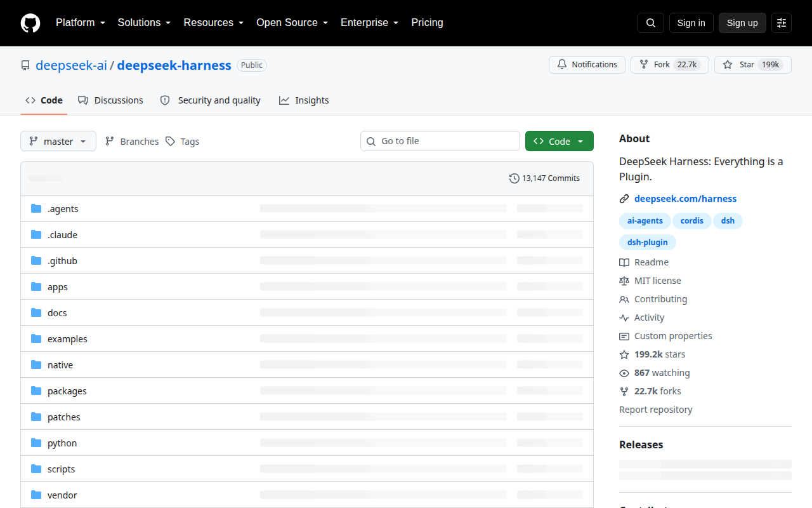
Task: View the 13,147 Commits history
Action: [x=544, y=178]
